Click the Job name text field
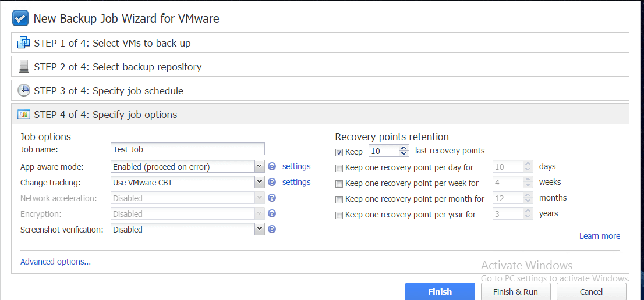Screen dimensions: 644x300 pyautogui.click(x=187, y=149)
